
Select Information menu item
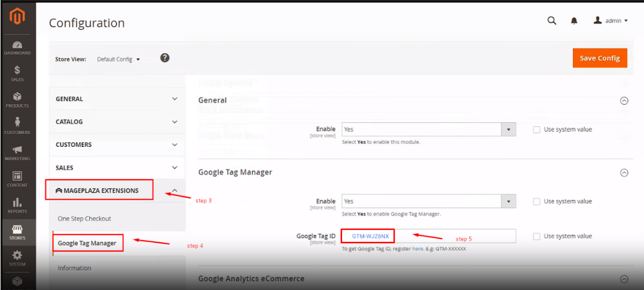point(74,268)
